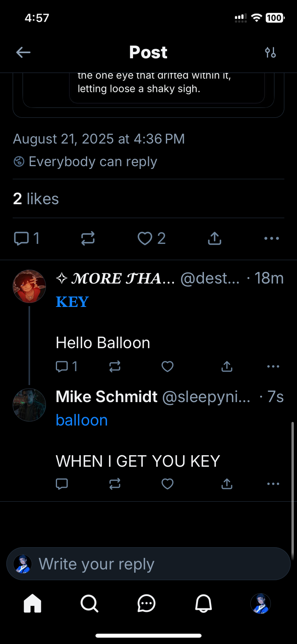
Task: Open more options on Mike Schmidt's reply
Action: [x=273, y=484]
